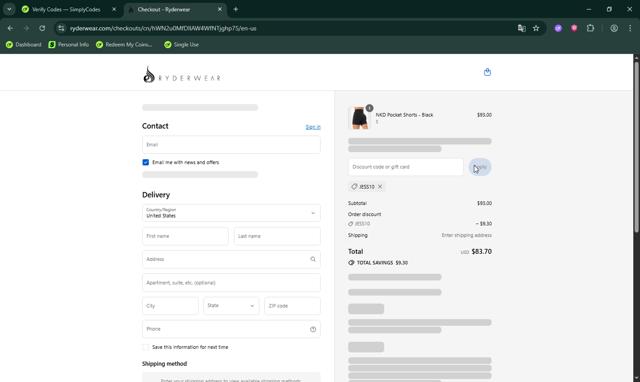Image resolution: width=640 pixels, height=382 pixels.
Task: View site information icon in address bar
Action: [61, 28]
